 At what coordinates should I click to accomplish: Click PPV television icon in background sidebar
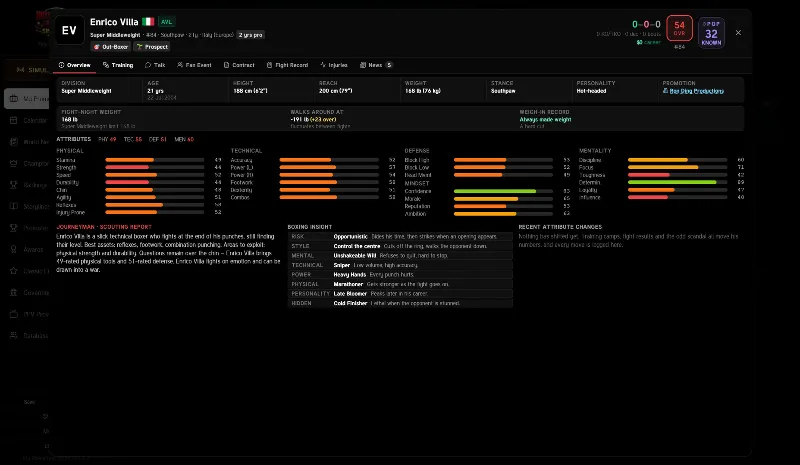14,314
